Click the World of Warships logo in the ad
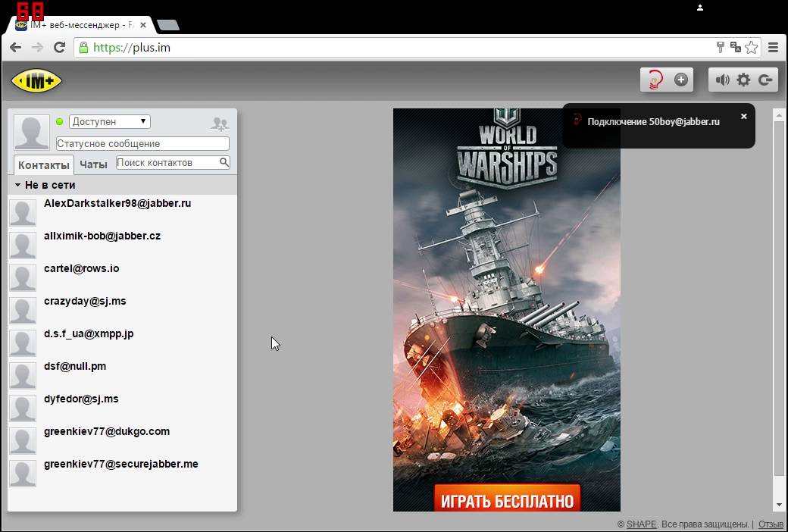Screen dimensions: 788x532 tap(507, 150)
